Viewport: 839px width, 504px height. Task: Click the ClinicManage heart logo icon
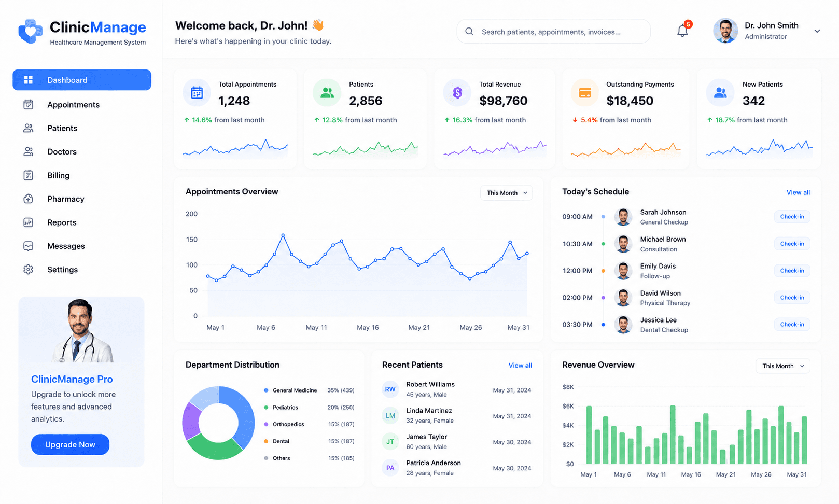pyautogui.click(x=31, y=32)
